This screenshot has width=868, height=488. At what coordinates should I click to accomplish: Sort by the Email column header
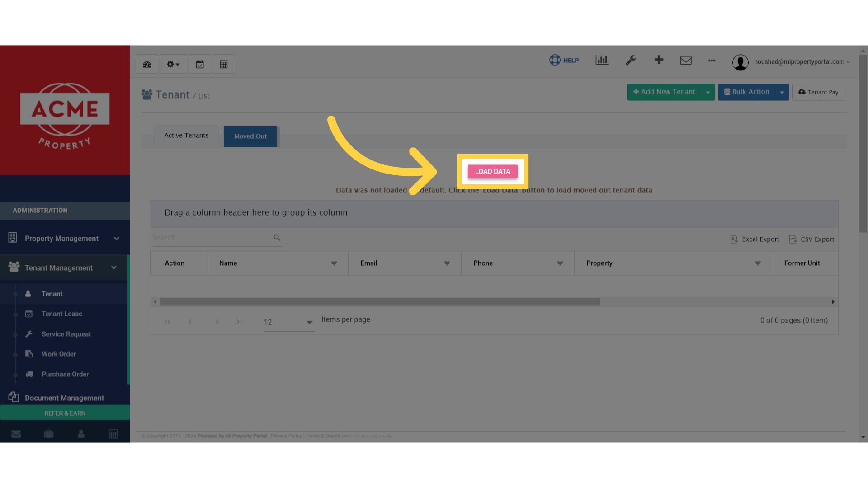(368, 263)
